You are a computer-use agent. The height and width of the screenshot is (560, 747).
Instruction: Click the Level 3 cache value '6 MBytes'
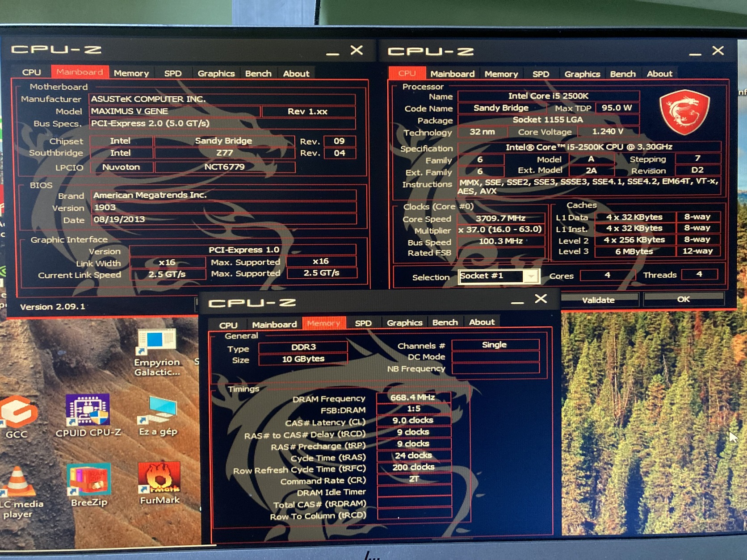(x=634, y=251)
